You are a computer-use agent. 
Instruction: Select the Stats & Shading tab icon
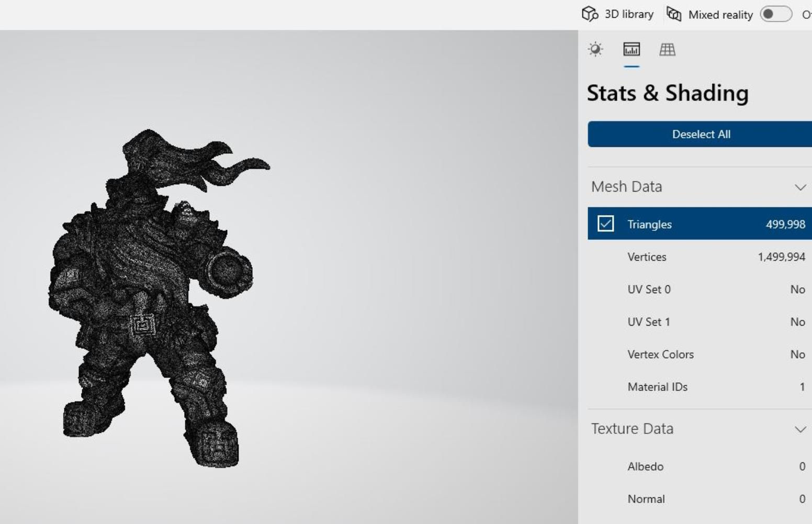pyautogui.click(x=631, y=49)
